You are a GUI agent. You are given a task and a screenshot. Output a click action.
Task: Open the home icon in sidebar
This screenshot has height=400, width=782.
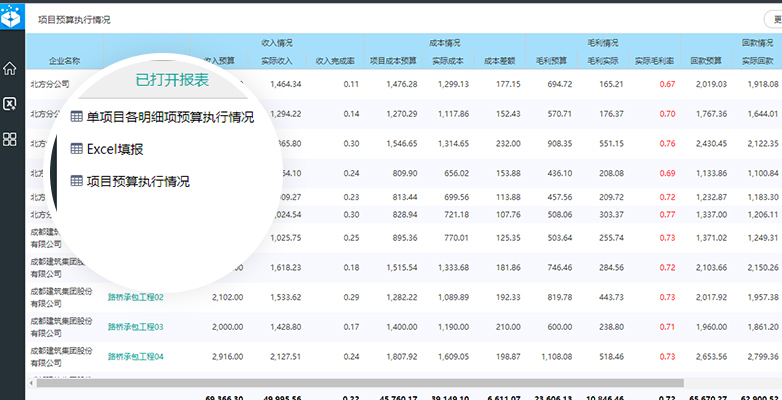(x=9, y=68)
